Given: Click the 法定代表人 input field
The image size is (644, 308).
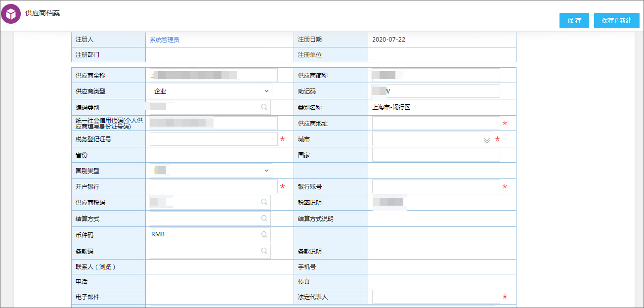Looking at the screenshot, I should (435, 296).
